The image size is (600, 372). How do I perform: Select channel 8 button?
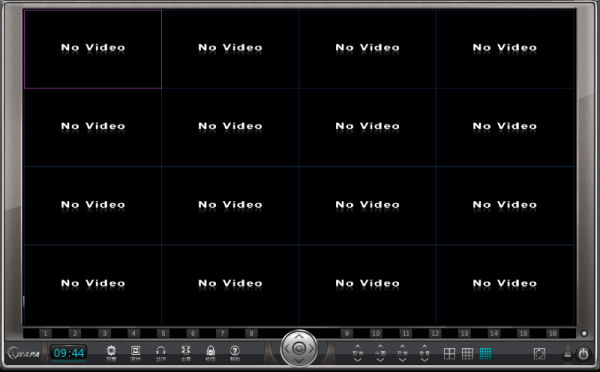coord(251,333)
